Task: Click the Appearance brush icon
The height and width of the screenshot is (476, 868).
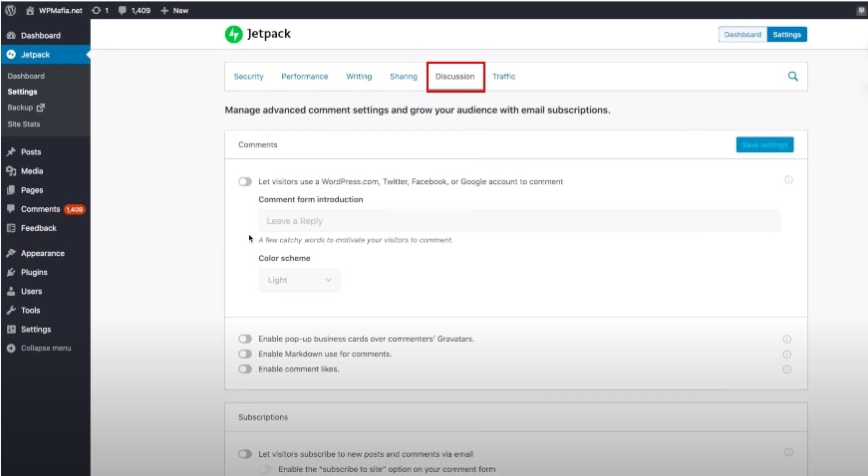Action: coord(11,253)
